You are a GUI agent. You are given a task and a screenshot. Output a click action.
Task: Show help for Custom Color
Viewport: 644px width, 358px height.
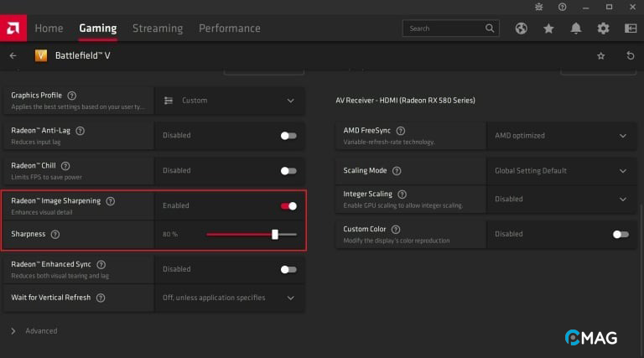(396, 230)
